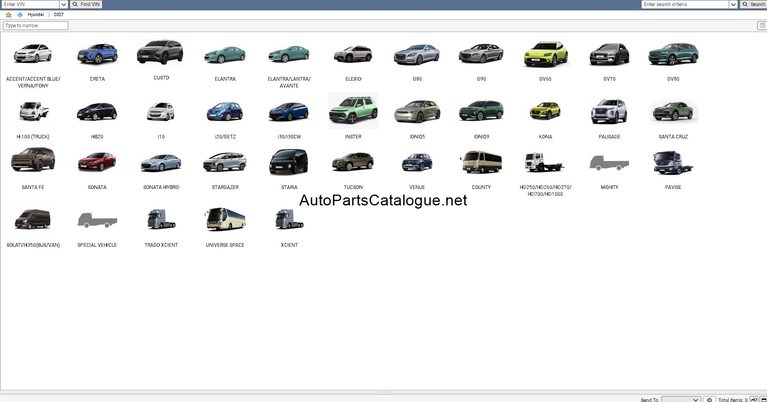The height and width of the screenshot is (402, 767).
Task: Open the ELEXIO model thumbnail
Action: point(353,54)
